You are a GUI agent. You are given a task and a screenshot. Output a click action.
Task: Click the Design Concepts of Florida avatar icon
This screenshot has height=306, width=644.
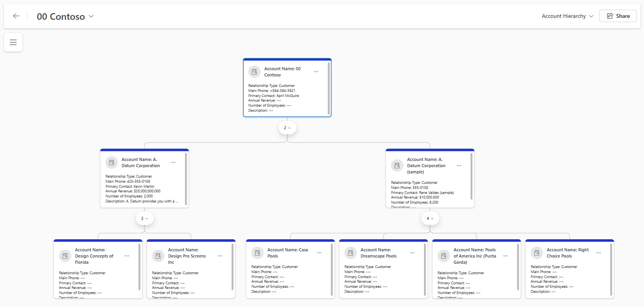65,256
